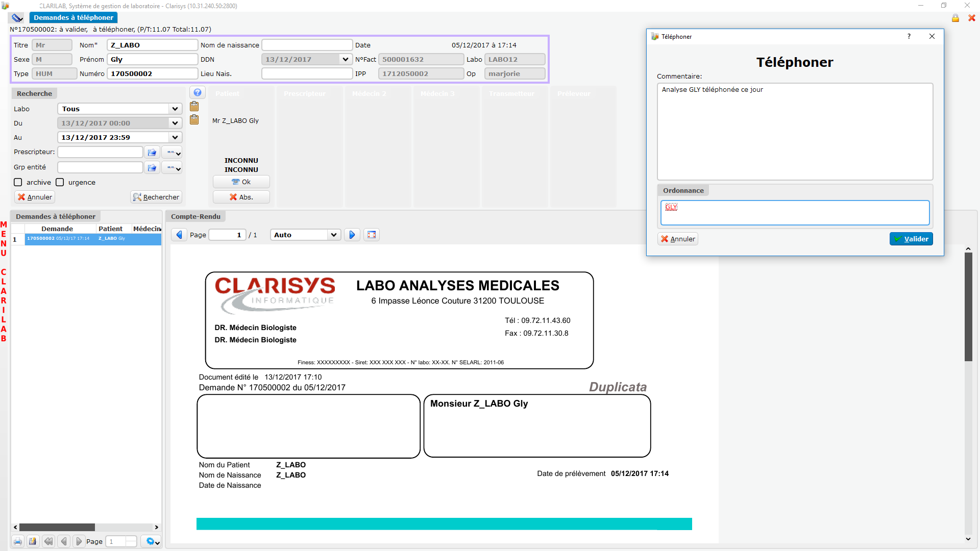Click the Clarilab application icon in title bar
Viewport: 980px width, 551px height.
click(x=5, y=6)
